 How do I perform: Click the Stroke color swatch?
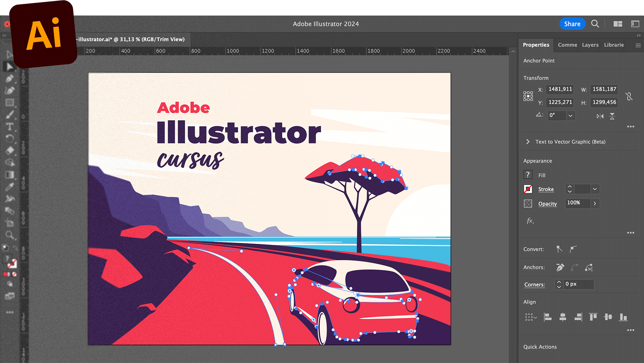(528, 189)
